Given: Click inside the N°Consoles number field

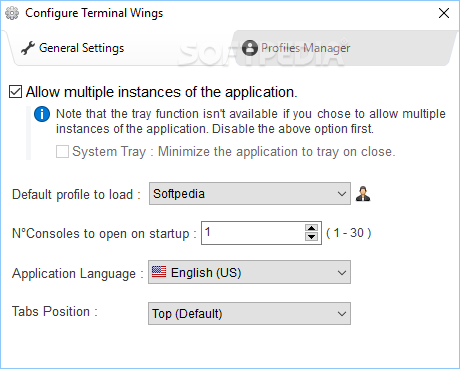Looking at the screenshot, I should point(253,233).
